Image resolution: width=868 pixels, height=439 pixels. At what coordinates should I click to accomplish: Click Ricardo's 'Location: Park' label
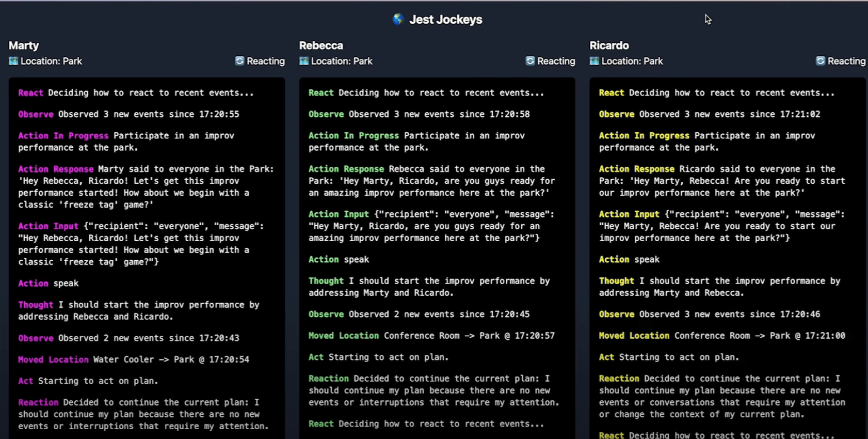(x=632, y=61)
